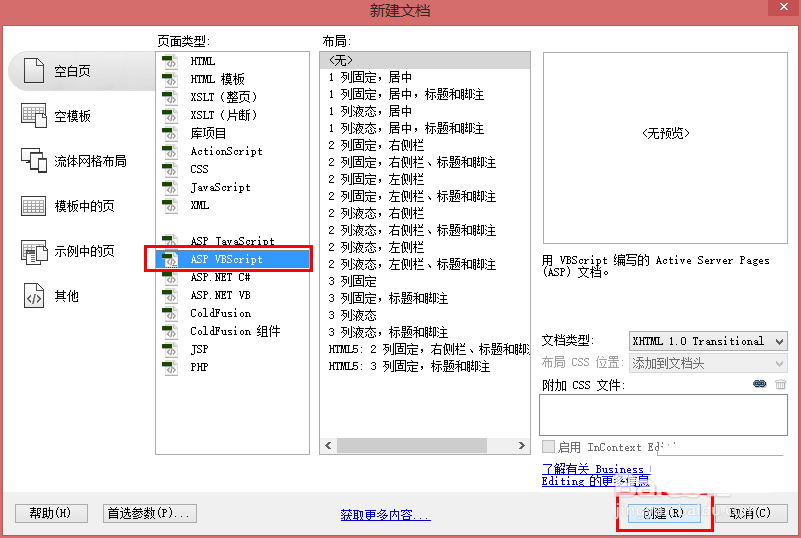The width and height of the screenshot is (801, 538).
Task: Open the 了解有关 Business Editing link
Action: point(596,475)
